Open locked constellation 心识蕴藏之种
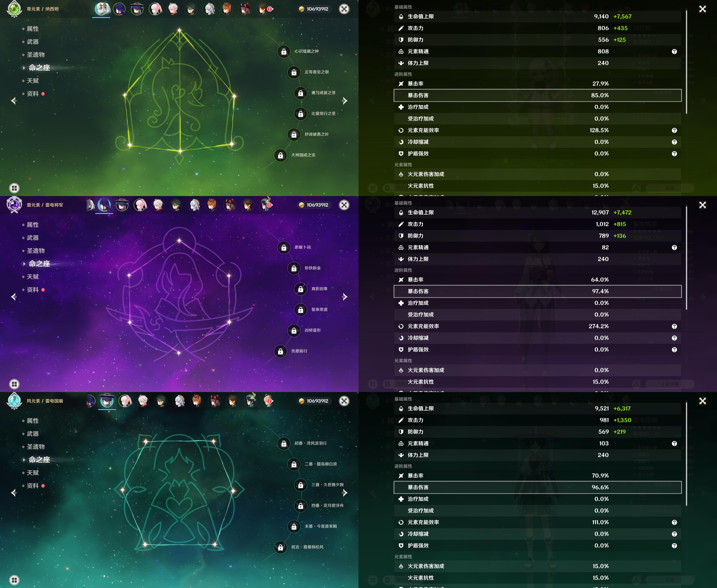The width and height of the screenshot is (717, 588). coord(284,52)
